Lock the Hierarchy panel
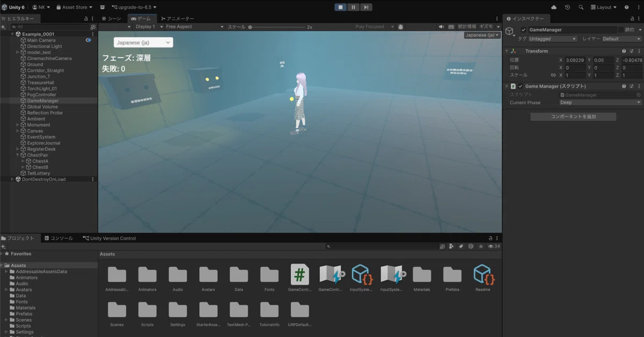 point(86,19)
